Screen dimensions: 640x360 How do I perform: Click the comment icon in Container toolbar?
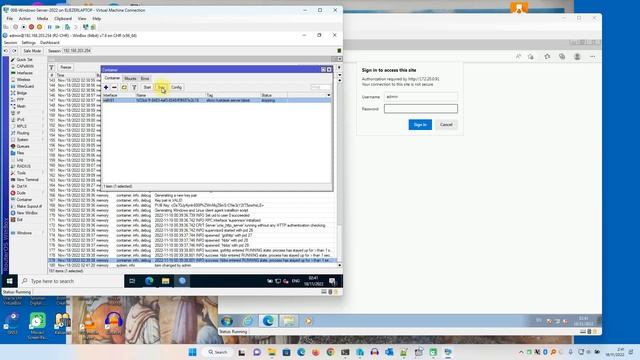124,87
